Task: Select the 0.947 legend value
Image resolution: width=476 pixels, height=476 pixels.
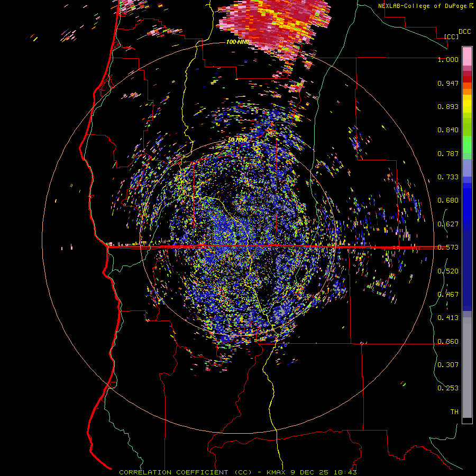Action: click(448, 83)
